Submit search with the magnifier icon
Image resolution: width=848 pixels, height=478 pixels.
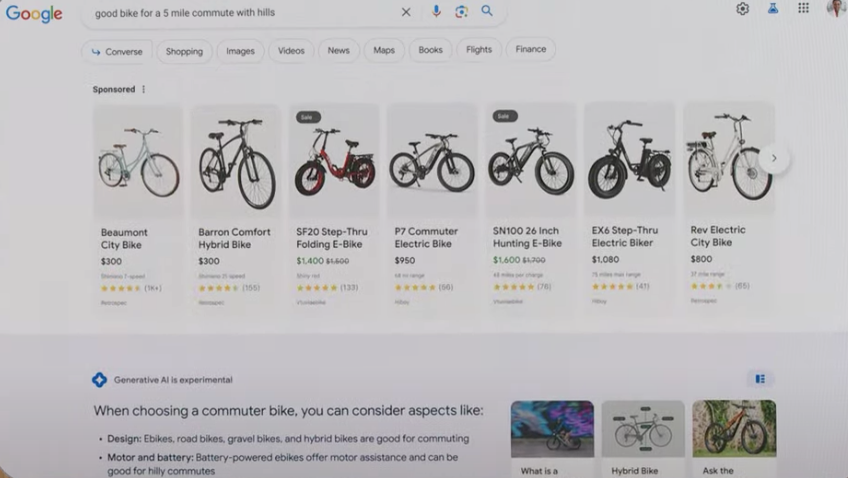(487, 11)
